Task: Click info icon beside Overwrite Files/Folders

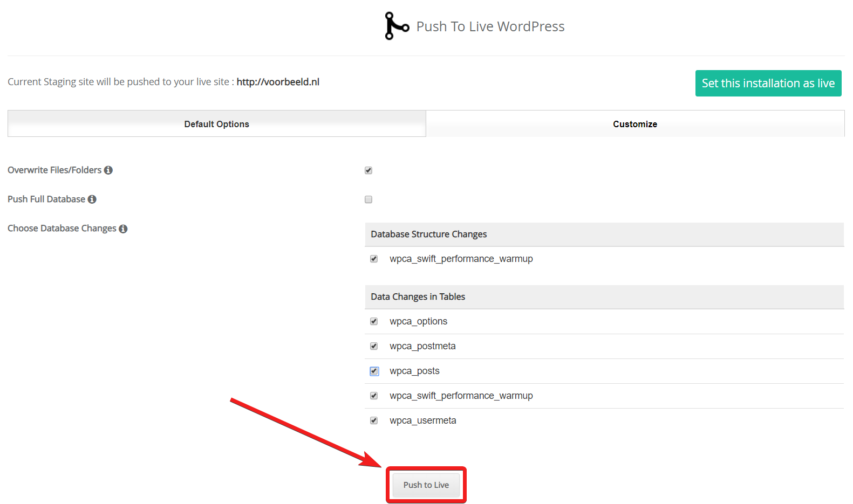Action: 108,170
